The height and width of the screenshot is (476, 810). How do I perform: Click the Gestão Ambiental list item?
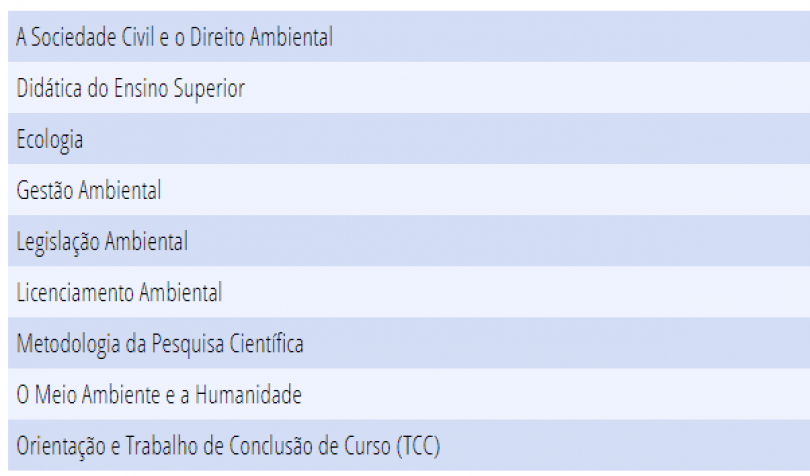409,190
